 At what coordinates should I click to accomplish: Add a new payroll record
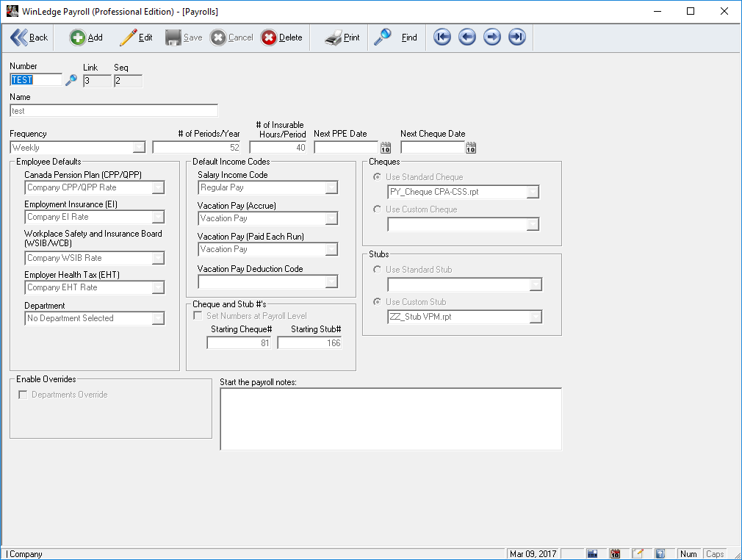click(78, 37)
